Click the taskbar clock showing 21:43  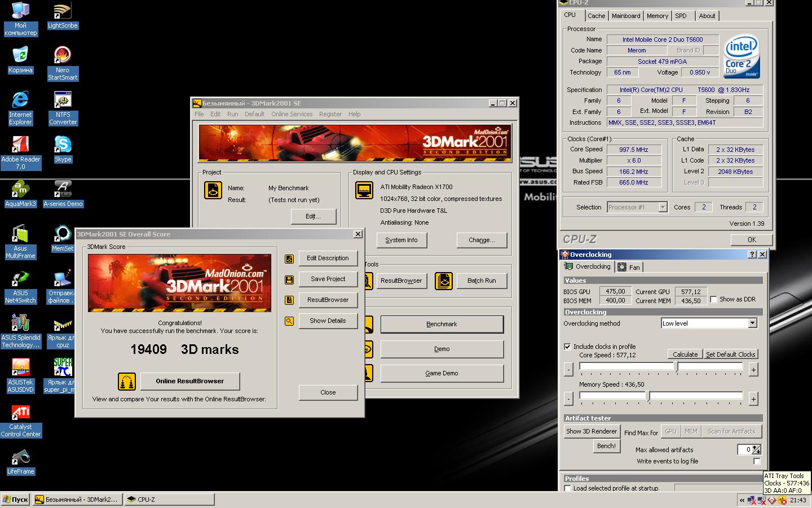[798, 500]
